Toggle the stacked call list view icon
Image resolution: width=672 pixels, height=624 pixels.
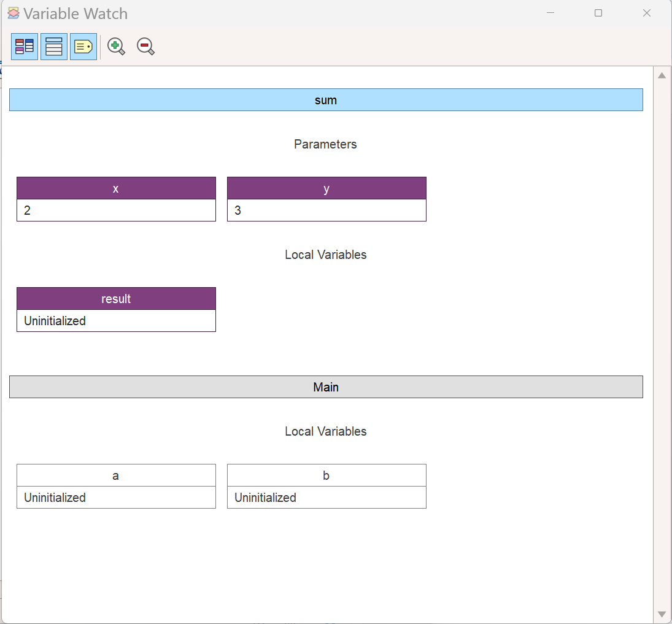[54, 47]
